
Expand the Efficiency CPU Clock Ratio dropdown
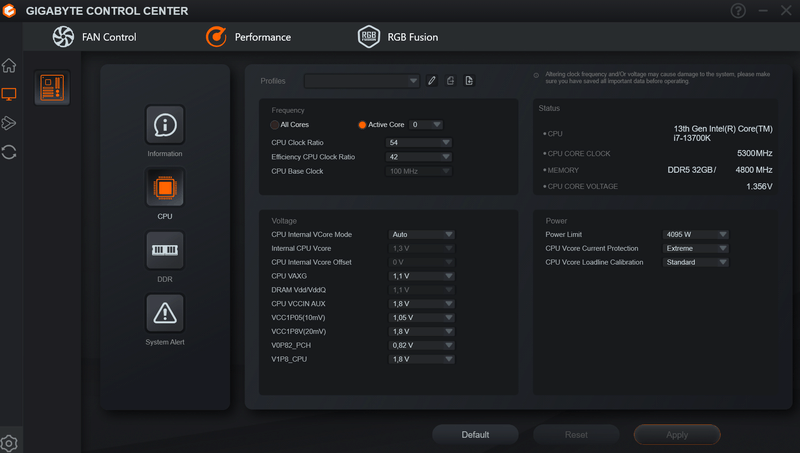[x=418, y=157]
